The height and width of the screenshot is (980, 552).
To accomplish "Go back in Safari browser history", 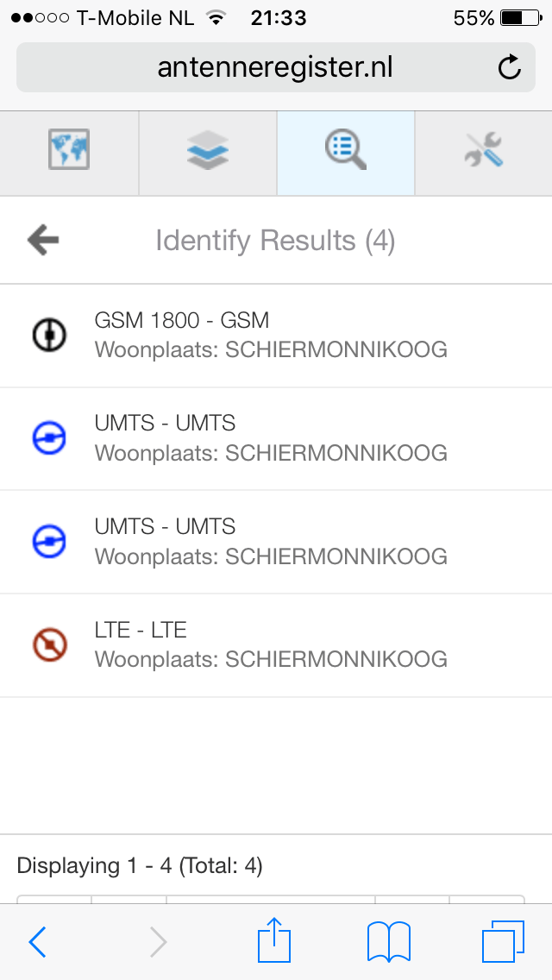I will point(38,942).
